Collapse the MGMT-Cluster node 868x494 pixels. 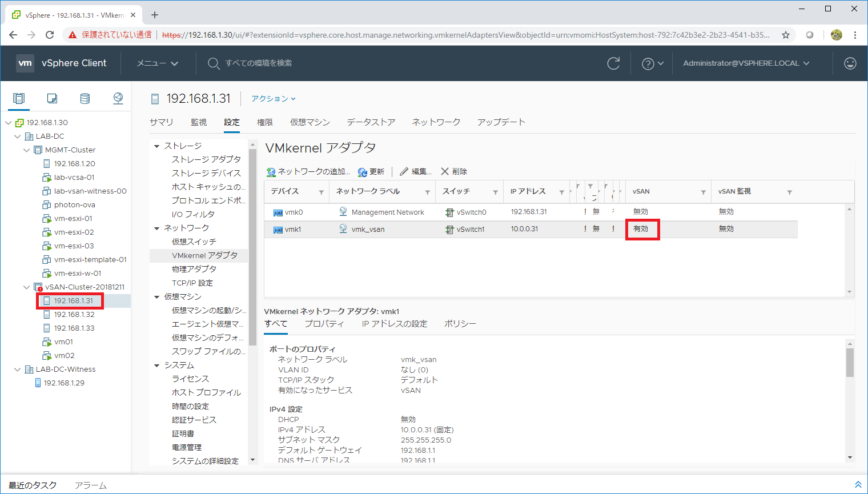point(27,150)
